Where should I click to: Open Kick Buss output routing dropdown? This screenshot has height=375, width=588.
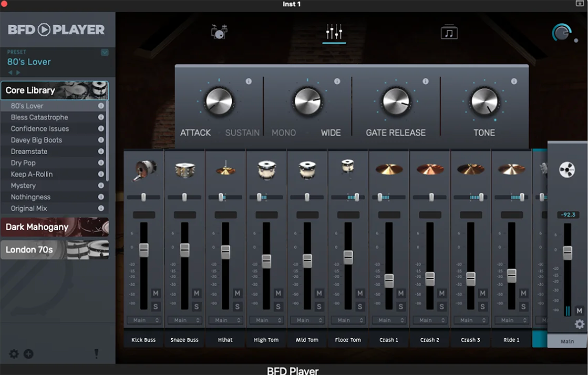pos(144,320)
